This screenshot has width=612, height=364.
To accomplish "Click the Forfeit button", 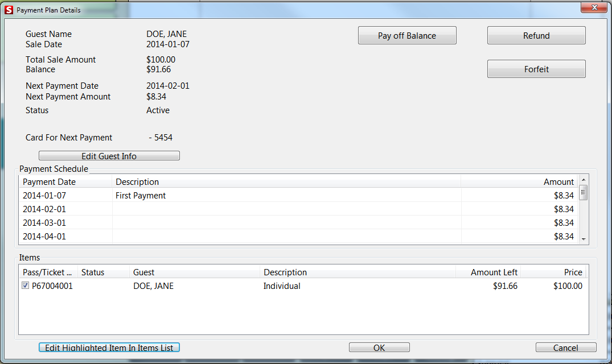I will point(536,69).
